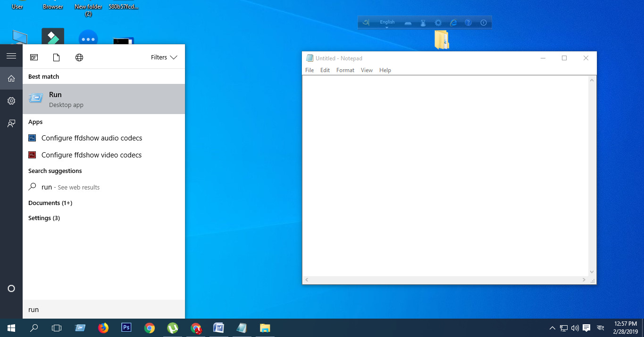Open uTorrent from the taskbar
This screenshot has width=644, height=337.
[x=172, y=328]
